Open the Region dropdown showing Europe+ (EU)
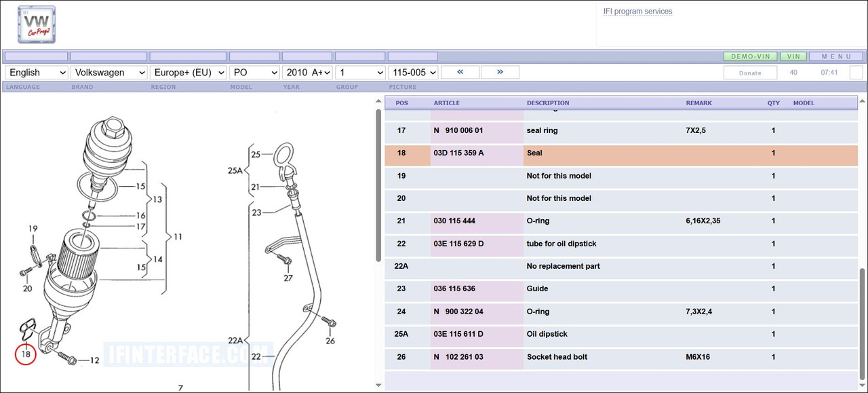 click(x=188, y=73)
